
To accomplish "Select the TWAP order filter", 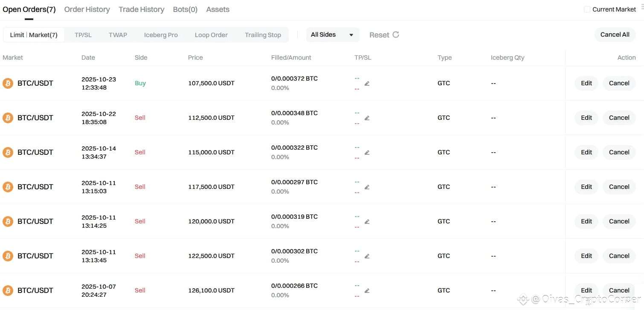I will click(118, 35).
